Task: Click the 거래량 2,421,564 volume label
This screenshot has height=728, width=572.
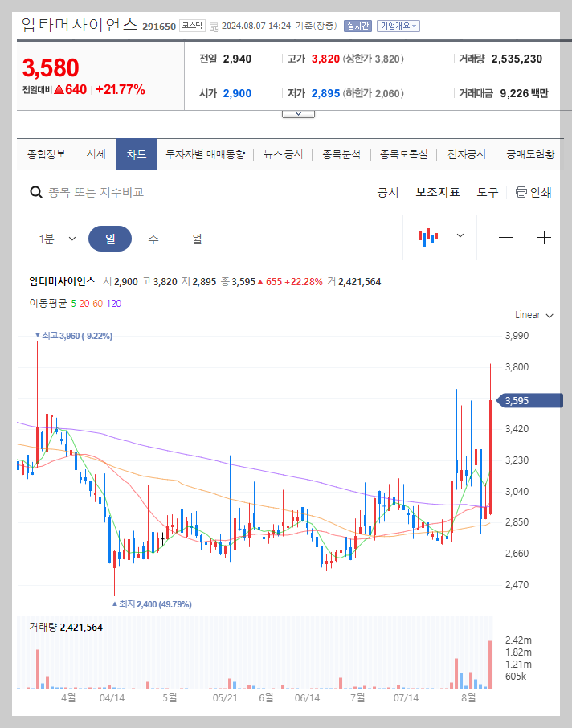Action: click(x=66, y=628)
